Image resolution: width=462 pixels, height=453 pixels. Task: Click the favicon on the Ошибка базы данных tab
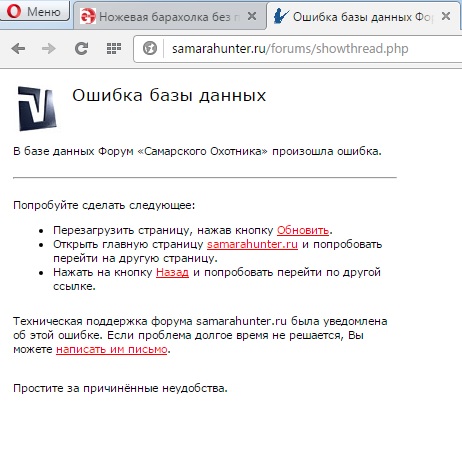pos(280,16)
